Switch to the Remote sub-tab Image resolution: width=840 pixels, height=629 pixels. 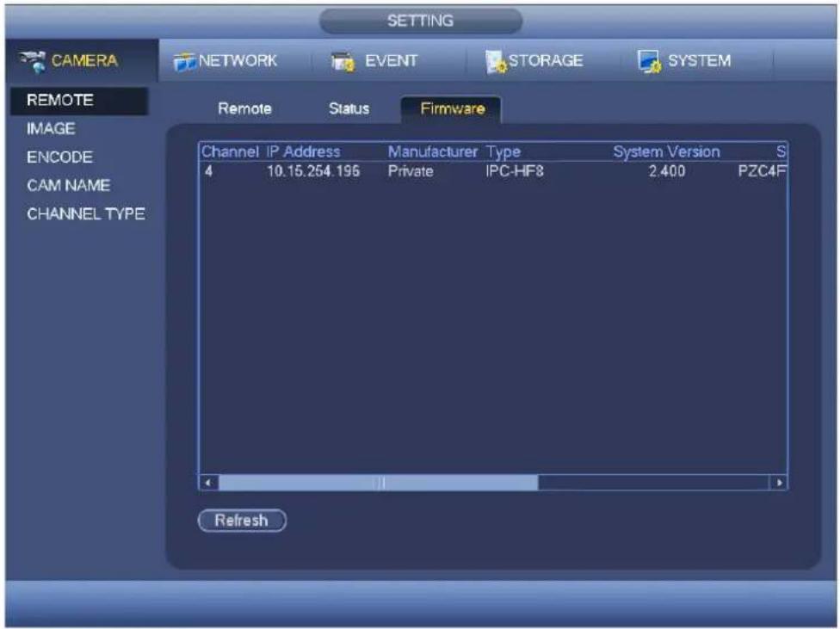(244, 108)
